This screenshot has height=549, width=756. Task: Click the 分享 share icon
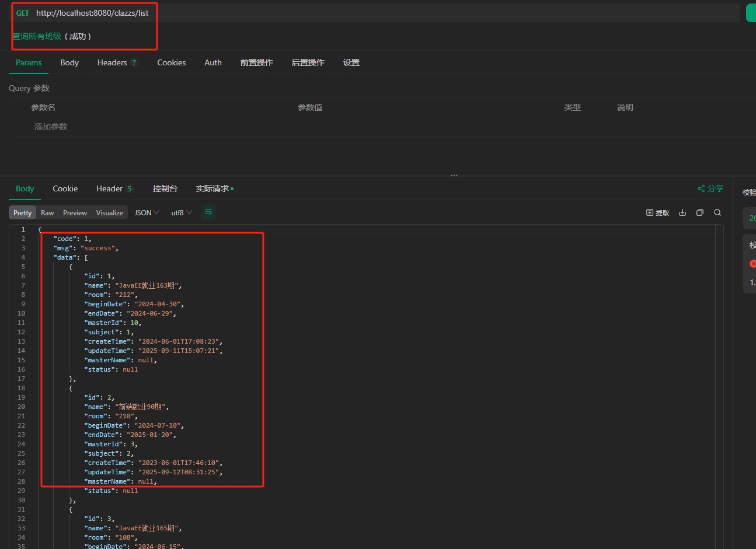pos(710,188)
